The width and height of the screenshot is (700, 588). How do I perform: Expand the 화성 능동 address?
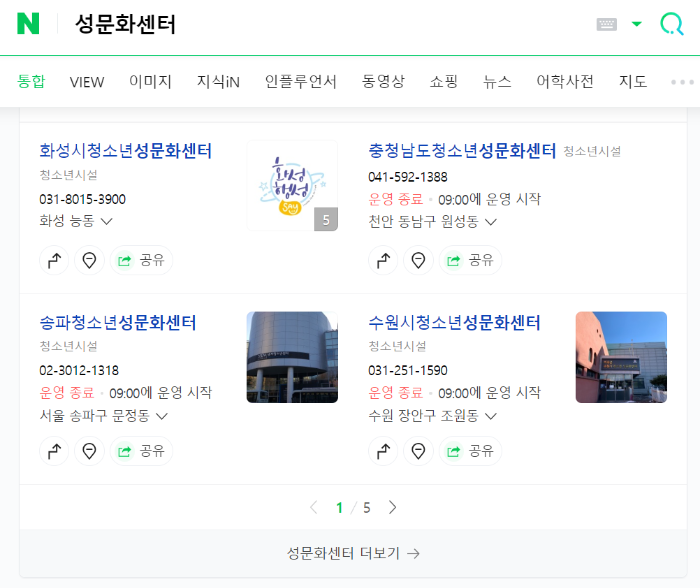click(x=75, y=221)
